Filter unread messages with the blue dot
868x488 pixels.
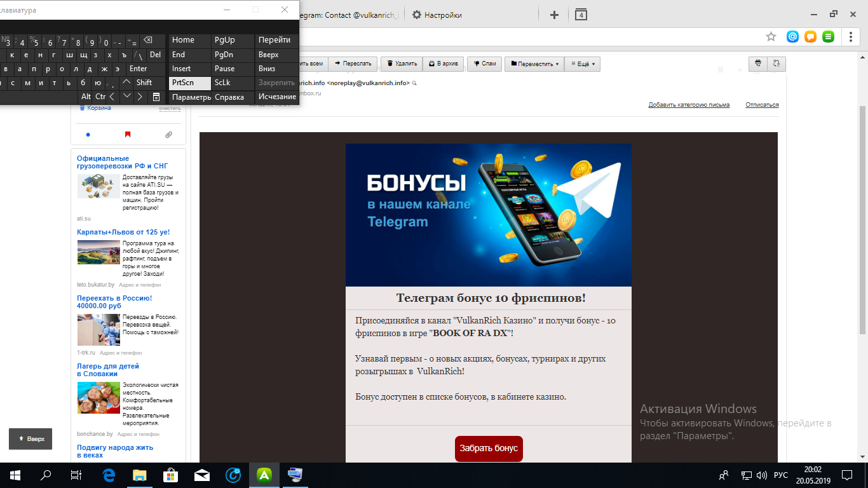pos(88,135)
